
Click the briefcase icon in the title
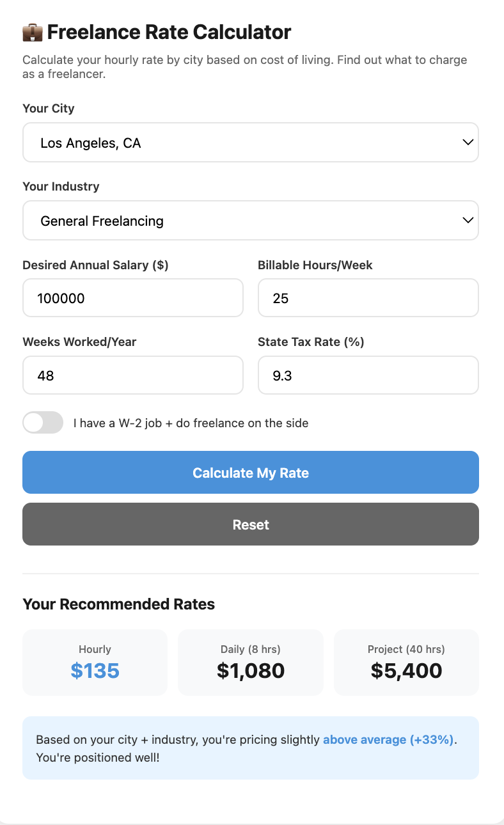[31, 32]
